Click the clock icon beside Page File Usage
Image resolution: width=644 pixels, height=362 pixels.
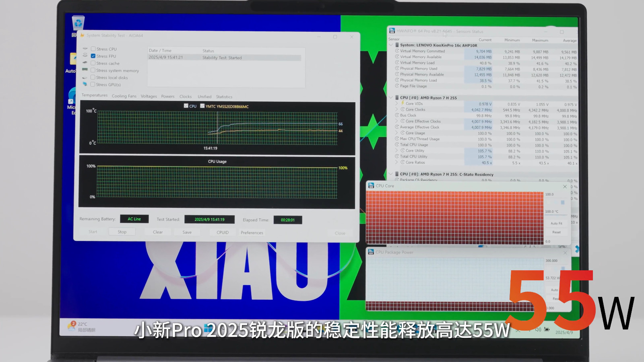[397, 86]
